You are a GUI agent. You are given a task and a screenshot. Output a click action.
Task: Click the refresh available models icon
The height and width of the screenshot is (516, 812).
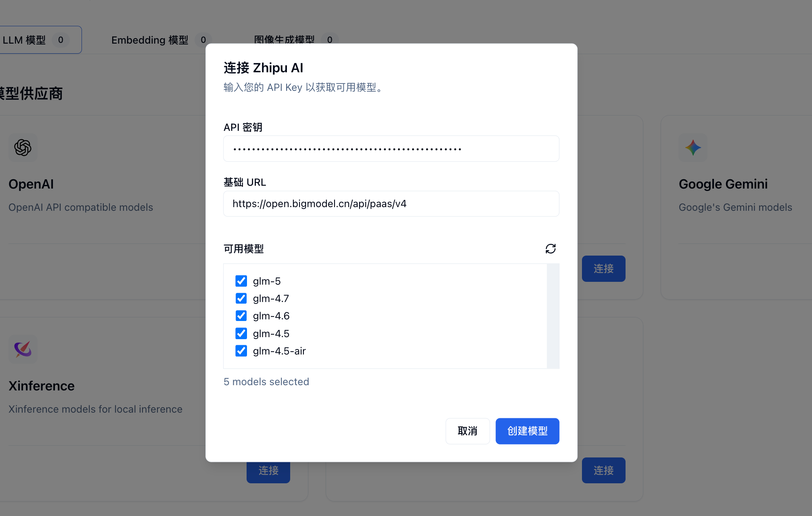(550, 249)
